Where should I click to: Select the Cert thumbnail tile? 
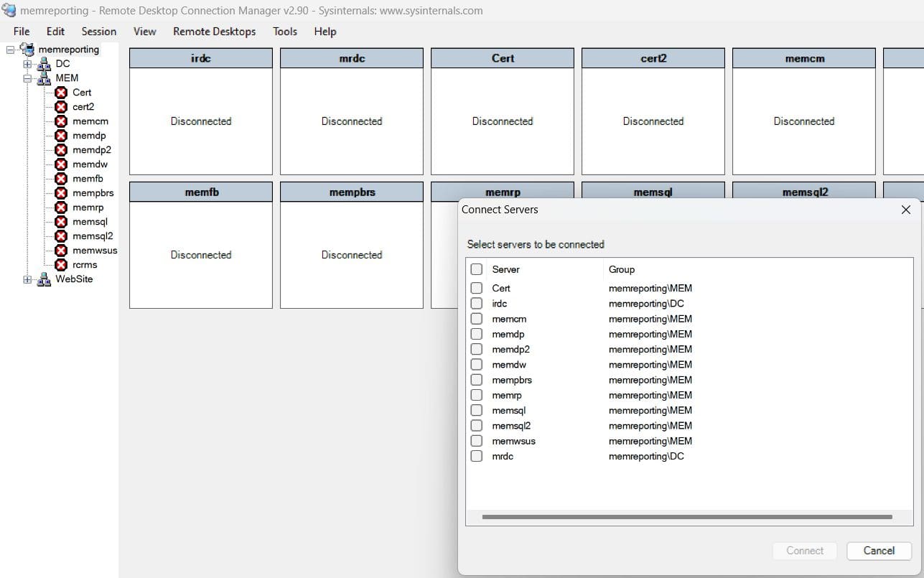point(503,111)
